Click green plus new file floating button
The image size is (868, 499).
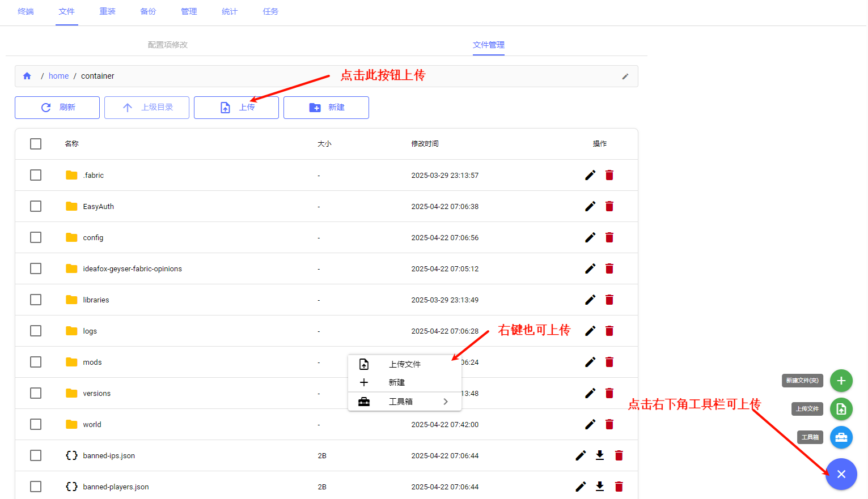(841, 381)
